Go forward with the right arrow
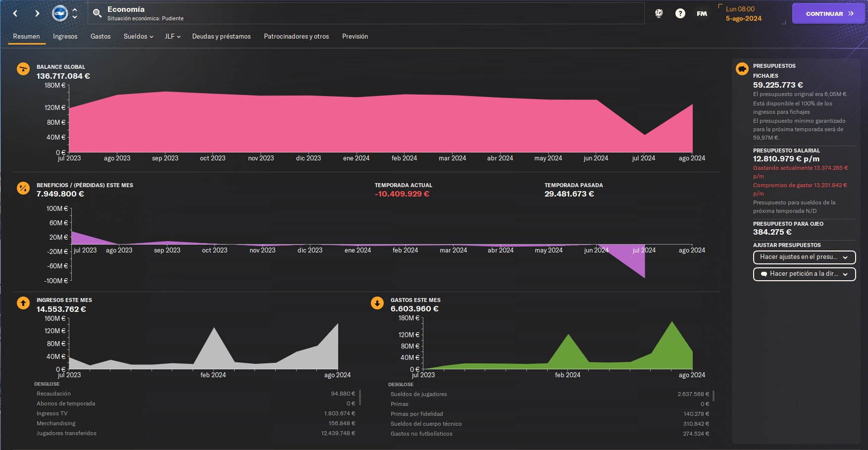 point(37,13)
